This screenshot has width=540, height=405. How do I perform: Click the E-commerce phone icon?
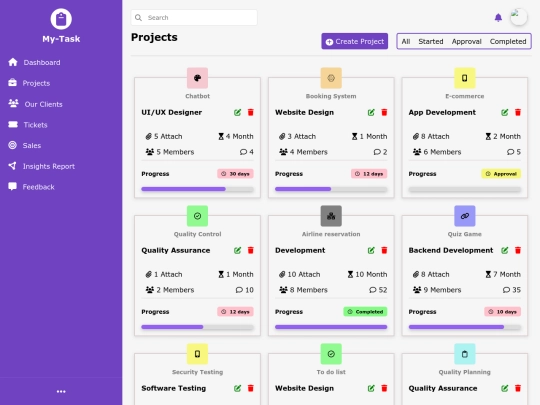tap(465, 78)
